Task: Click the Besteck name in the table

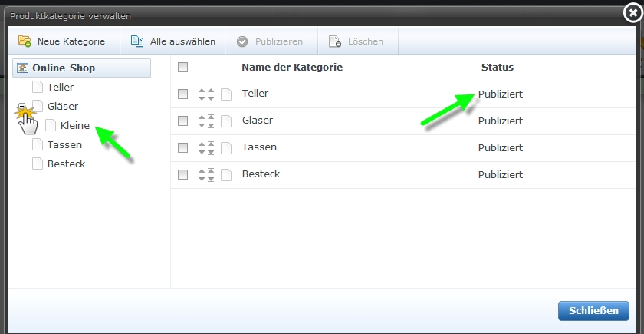Action: pos(261,174)
